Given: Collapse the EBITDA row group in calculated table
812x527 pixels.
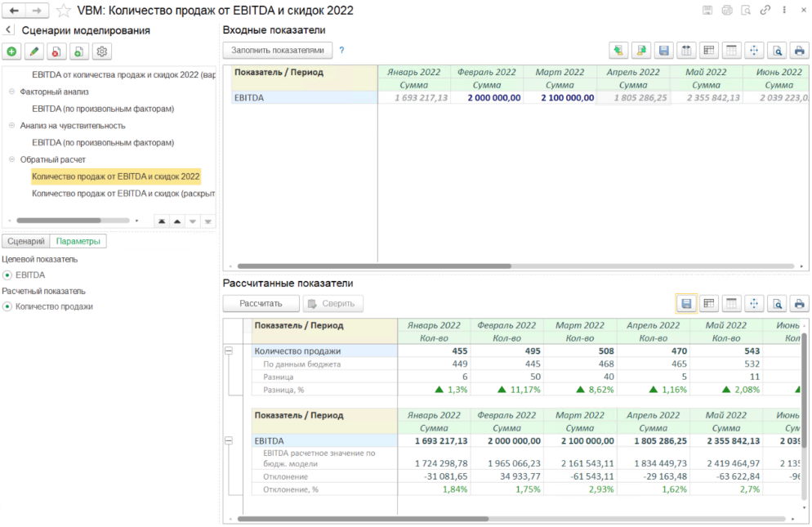Looking at the screenshot, I should [x=229, y=440].
